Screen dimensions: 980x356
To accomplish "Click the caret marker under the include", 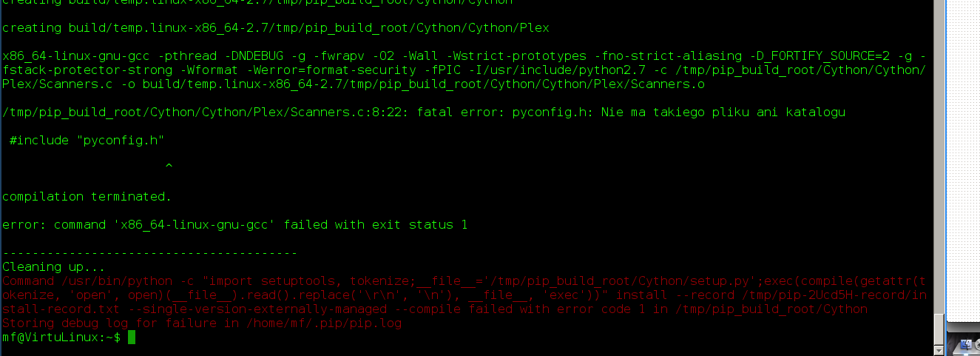I will (x=169, y=167).
